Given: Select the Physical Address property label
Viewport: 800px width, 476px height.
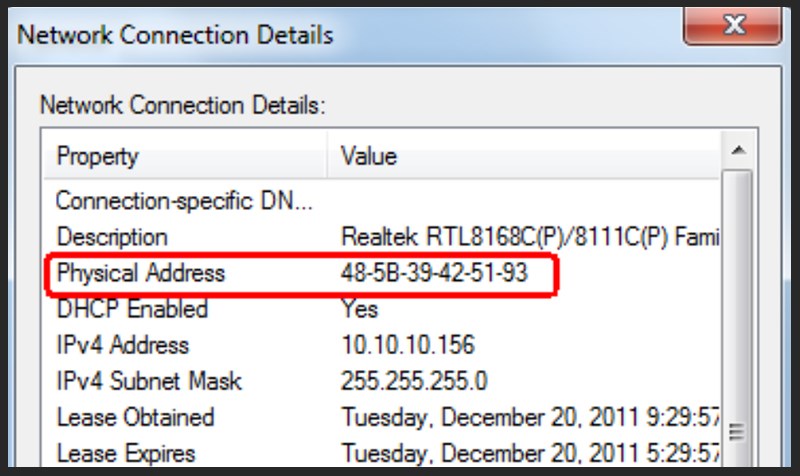Looking at the screenshot, I should tap(141, 273).
